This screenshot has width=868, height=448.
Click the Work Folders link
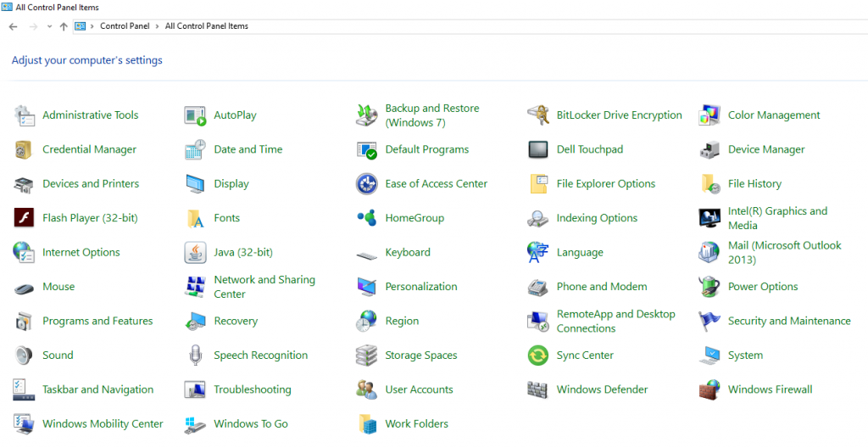click(x=417, y=424)
